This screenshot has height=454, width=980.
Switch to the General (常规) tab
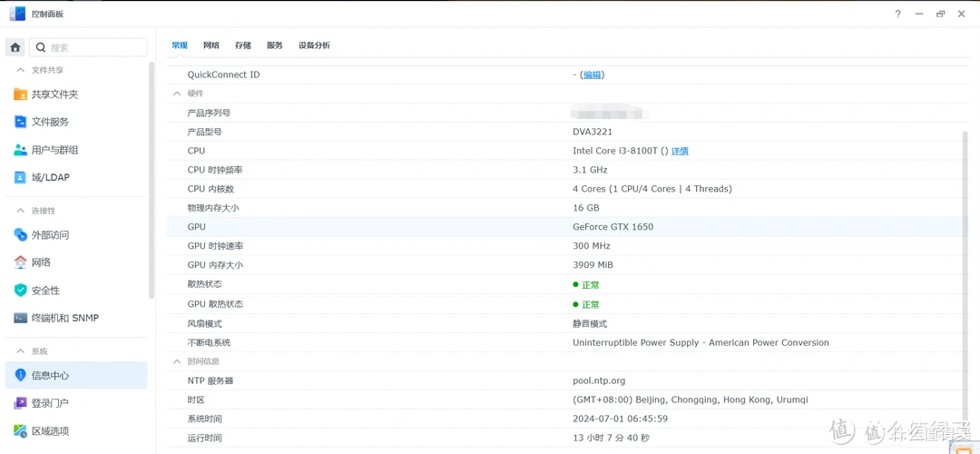(180, 45)
